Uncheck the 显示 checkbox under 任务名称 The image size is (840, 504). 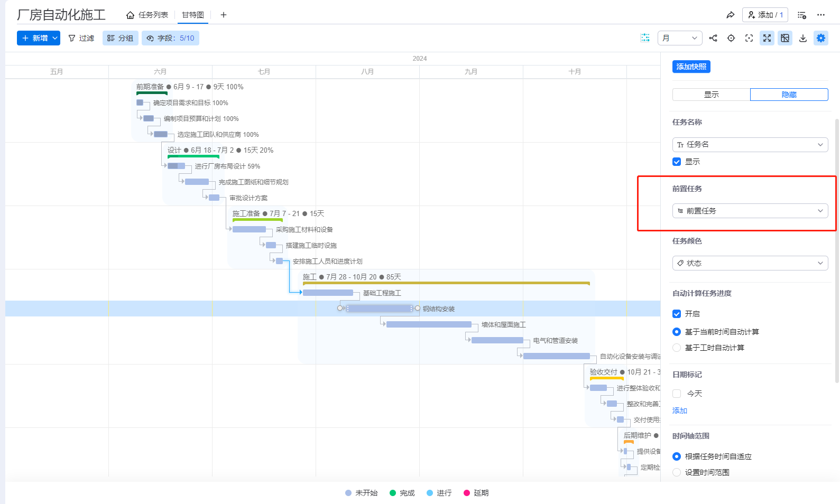(677, 162)
